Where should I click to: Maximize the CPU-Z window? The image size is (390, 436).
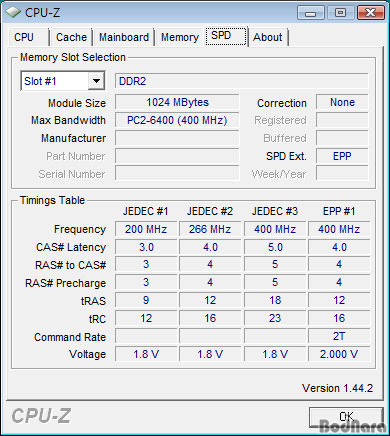click(340, 13)
